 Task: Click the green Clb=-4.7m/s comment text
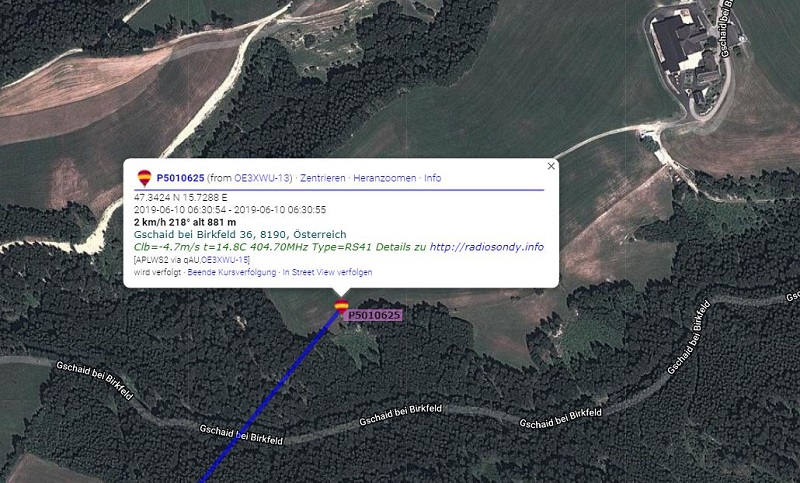coord(280,247)
